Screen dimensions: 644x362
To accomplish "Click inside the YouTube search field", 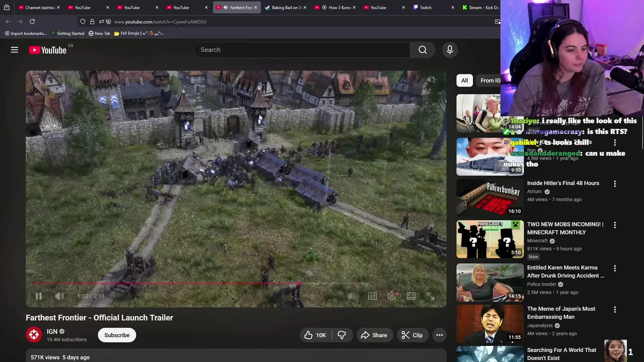I will (x=302, y=50).
